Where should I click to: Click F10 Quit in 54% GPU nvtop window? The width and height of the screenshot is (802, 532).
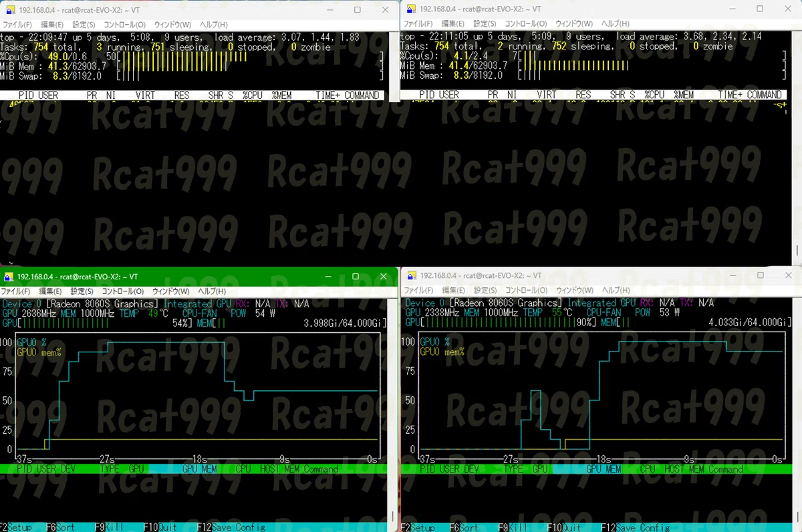(161, 527)
